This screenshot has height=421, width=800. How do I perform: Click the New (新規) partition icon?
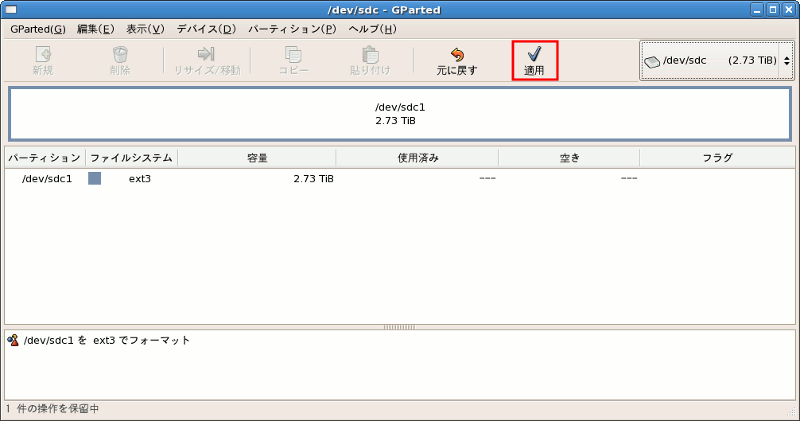(43, 54)
